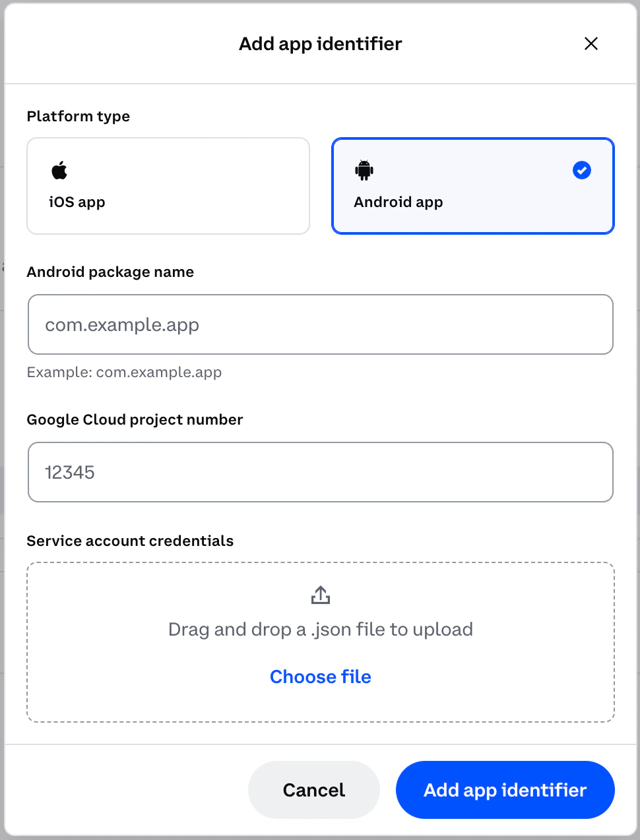Click the Example: com.example.app helper text

[x=124, y=372]
